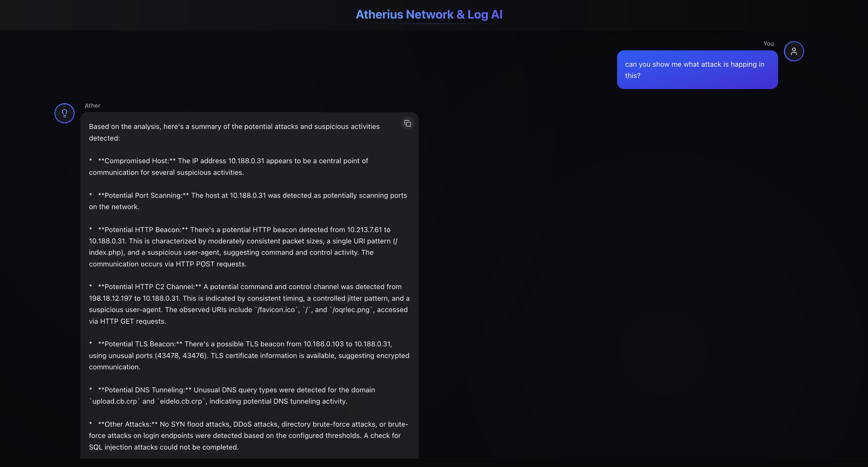Image resolution: width=868 pixels, height=467 pixels.
Task: Click the "Ather" sender name label
Action: [x=92, y=105]
